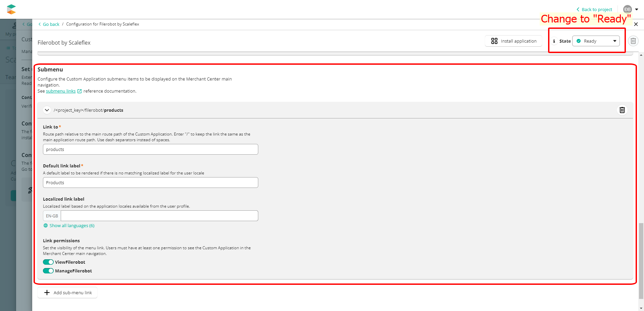Toggle the ManageFilerobot permission switch
This screenshot has width=644, height=311.
(48, 271)
